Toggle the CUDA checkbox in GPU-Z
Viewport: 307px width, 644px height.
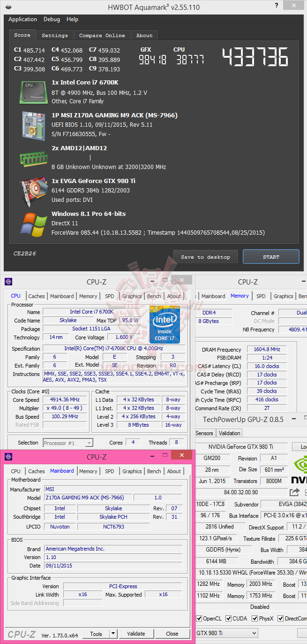(x=228, y=618)
